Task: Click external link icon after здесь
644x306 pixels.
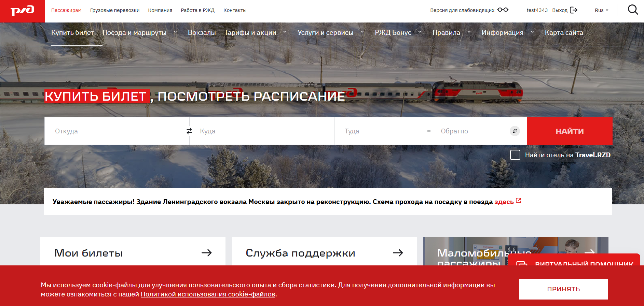Action: coord(518,201)
